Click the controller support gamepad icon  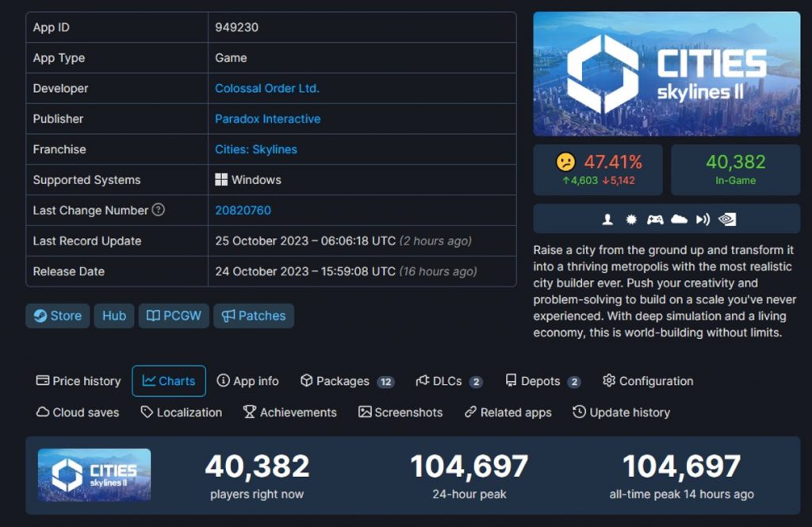(x=654, y=219)
